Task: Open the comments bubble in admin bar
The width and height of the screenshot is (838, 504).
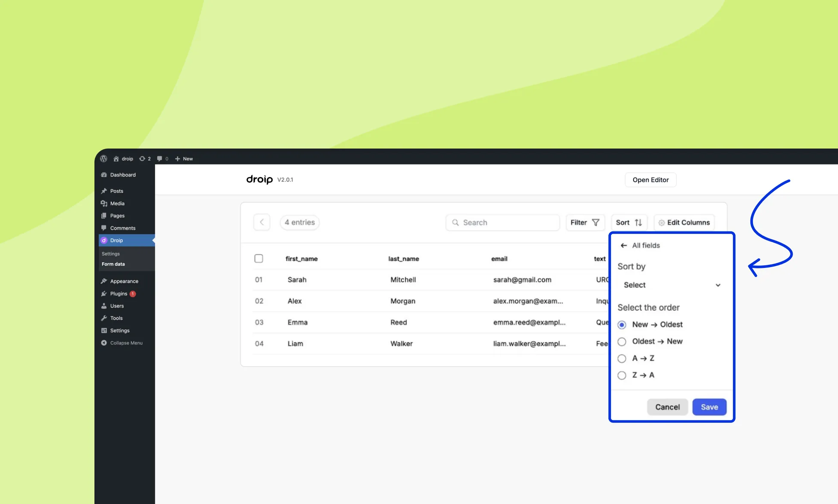Action: click(x=160, y=158)
